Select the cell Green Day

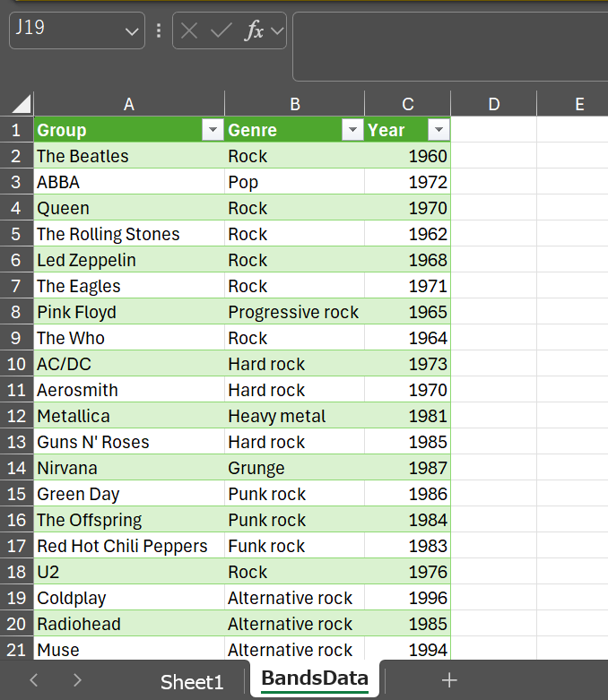pos(129,494)
